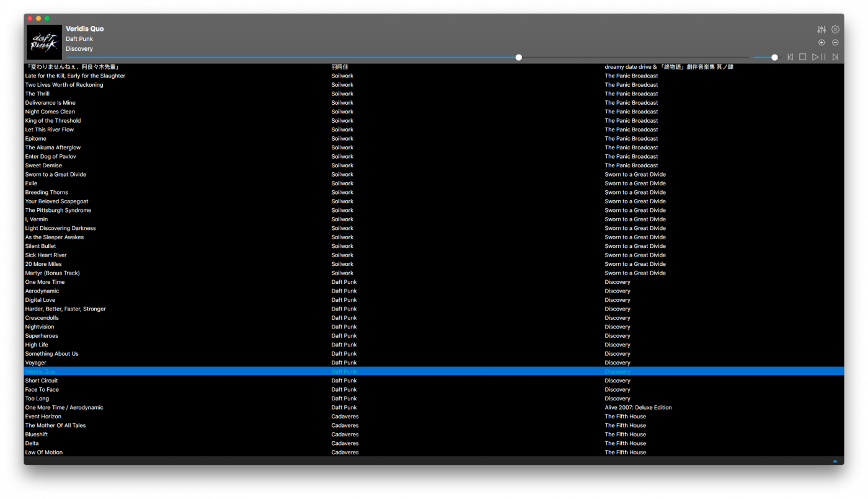Click the highlighted Veridis Quo row
Screen dimensions: 868x499
pyautogui.click(x=434, y=371)
